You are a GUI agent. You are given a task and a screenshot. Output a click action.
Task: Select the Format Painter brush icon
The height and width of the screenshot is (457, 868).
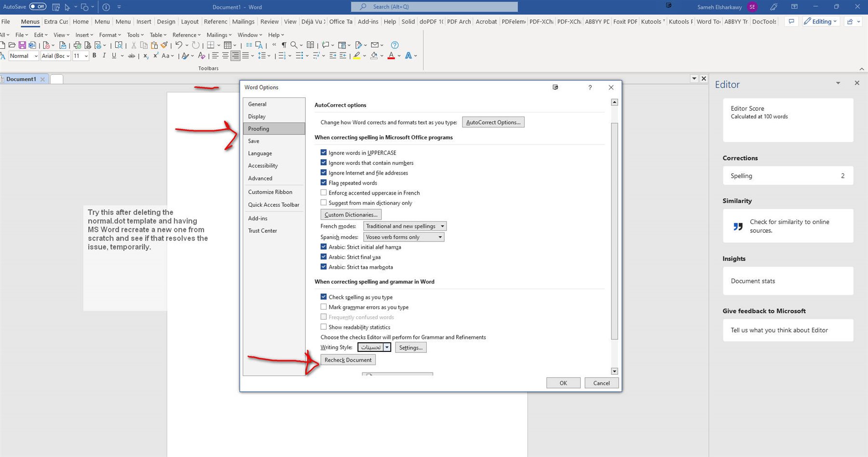pos(164,45)
